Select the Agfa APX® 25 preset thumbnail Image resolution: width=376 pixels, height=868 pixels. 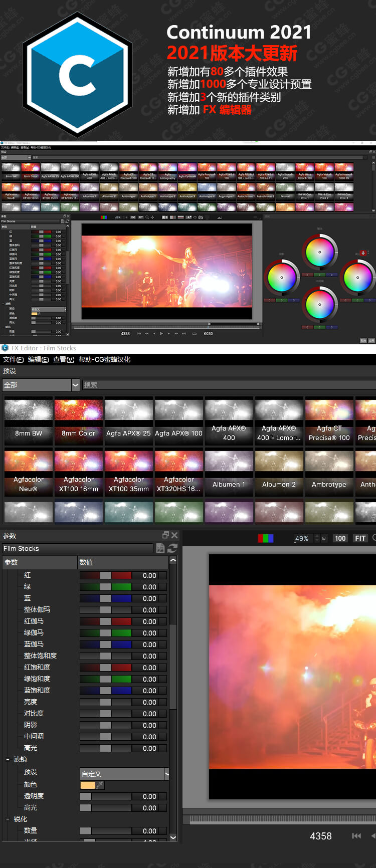pos(129,421)
